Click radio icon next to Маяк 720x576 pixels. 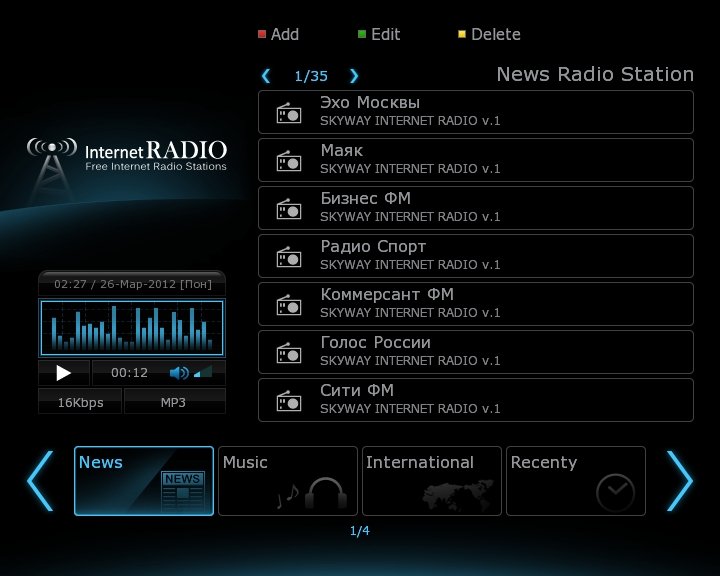pos(289,161)
